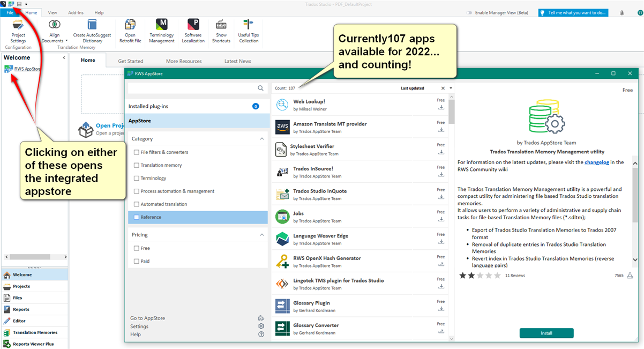Image resolution: width=644 pixels, height=349 pixels.
Task: Open the Reports Viewer Plus view
Action: (x=34, y=344)
